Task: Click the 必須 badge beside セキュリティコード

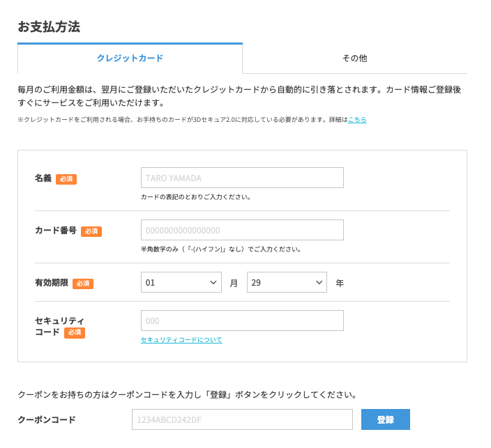Action: click(x=75, y=333)
